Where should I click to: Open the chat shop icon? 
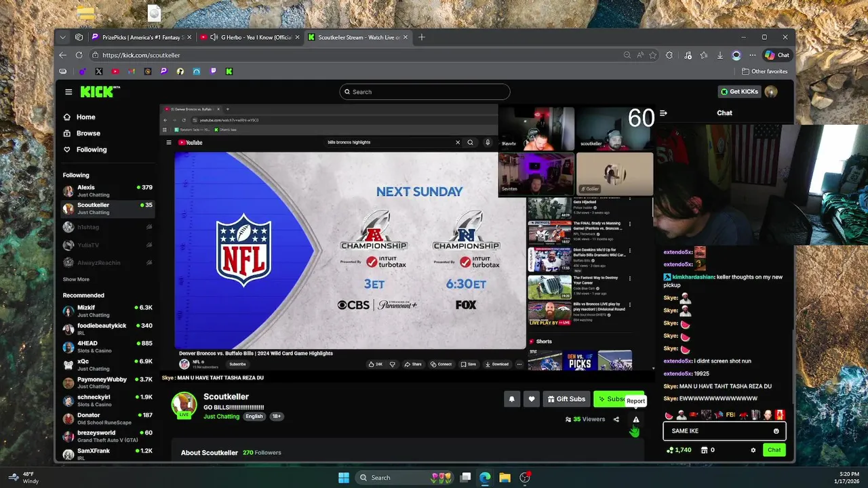coord(704,450)
